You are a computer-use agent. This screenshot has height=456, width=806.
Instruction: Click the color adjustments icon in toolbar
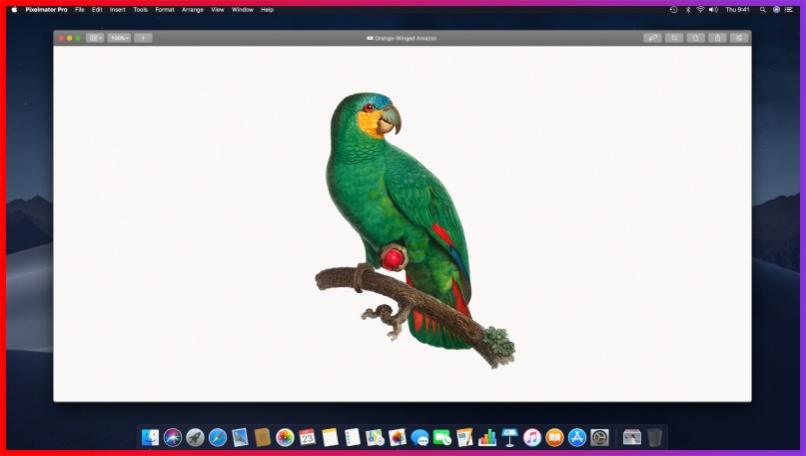(653, 38)
